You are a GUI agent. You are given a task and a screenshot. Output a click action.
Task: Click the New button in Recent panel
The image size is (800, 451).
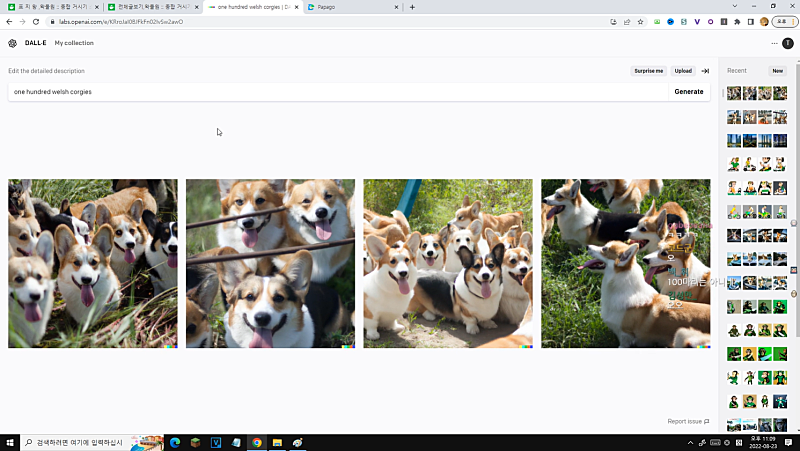click(x=777, y=71)
